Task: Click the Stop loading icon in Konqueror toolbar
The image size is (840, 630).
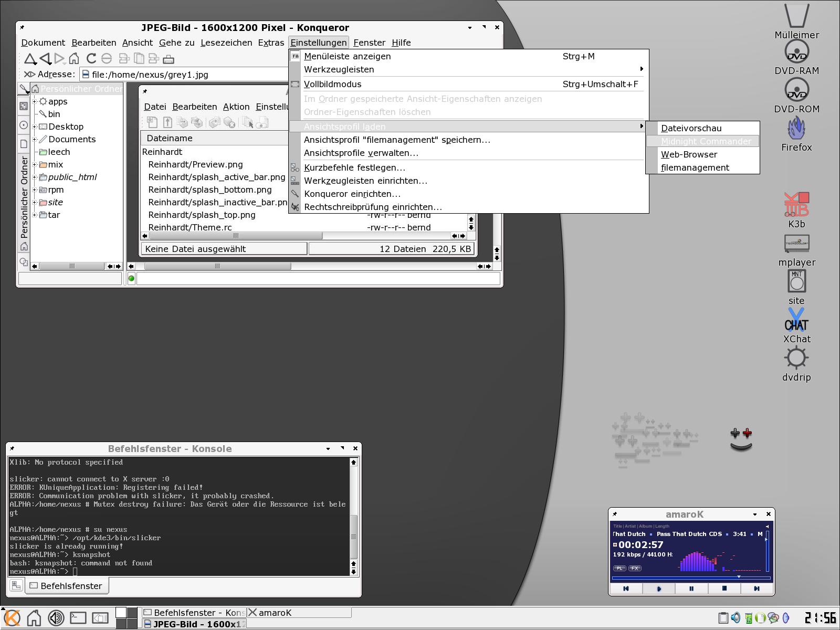Action: (x=107, y=58)
